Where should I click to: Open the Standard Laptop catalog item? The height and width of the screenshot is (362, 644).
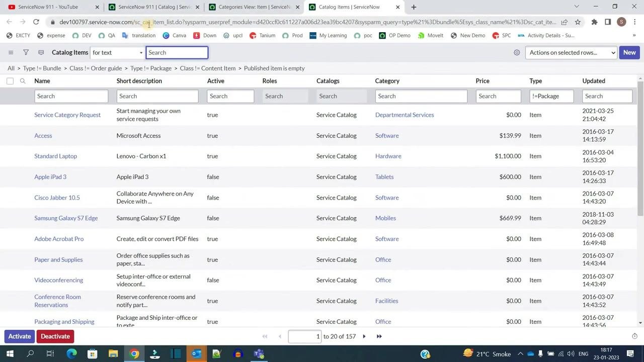55,156
